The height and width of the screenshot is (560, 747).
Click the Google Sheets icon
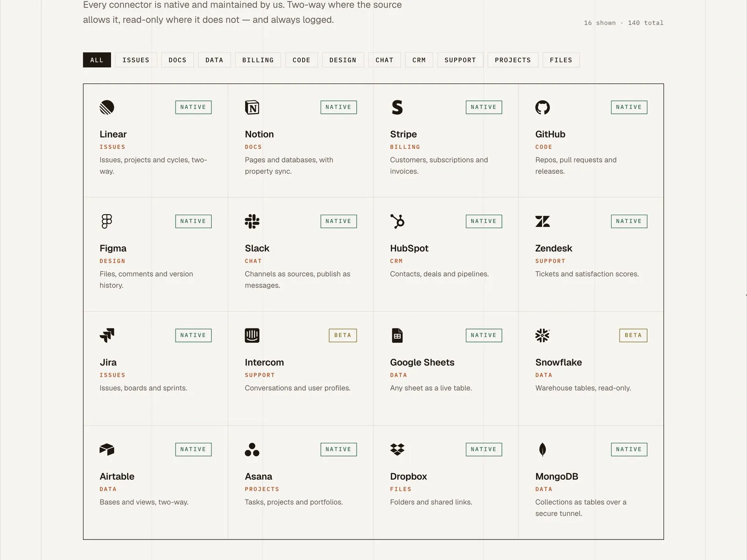[397, 335]
